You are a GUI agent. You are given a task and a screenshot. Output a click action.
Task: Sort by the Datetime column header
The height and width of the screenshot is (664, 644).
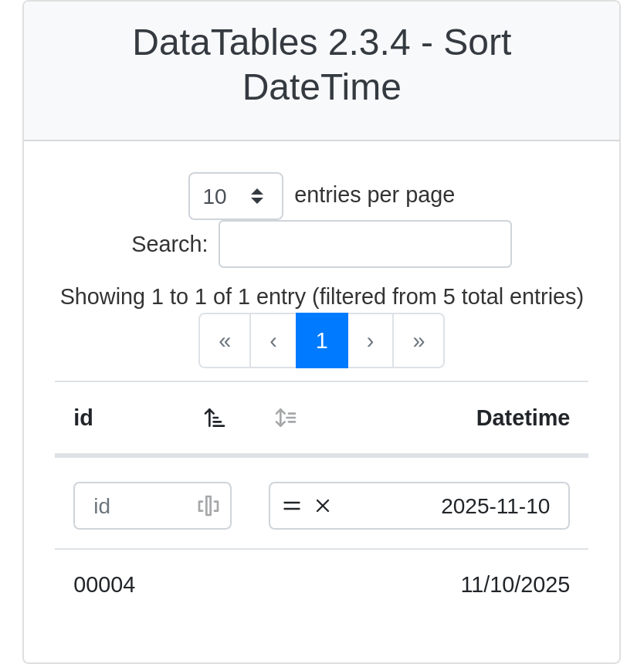522,418
